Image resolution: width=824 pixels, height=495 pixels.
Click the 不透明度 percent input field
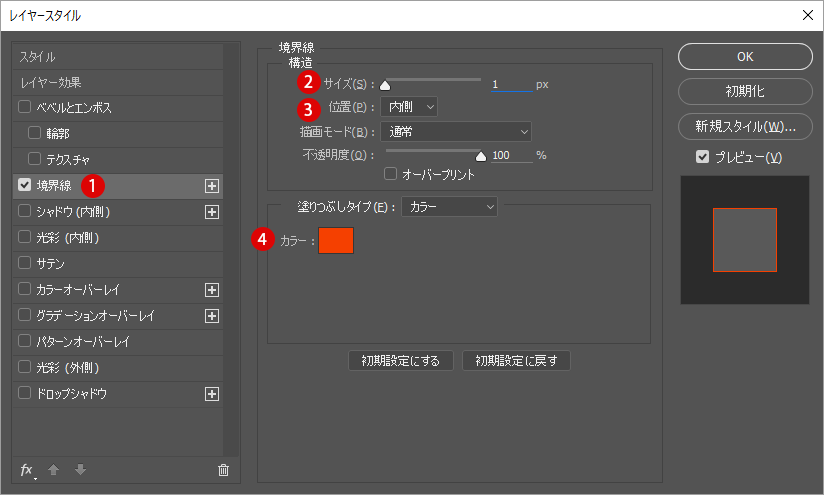click(512, 155)
